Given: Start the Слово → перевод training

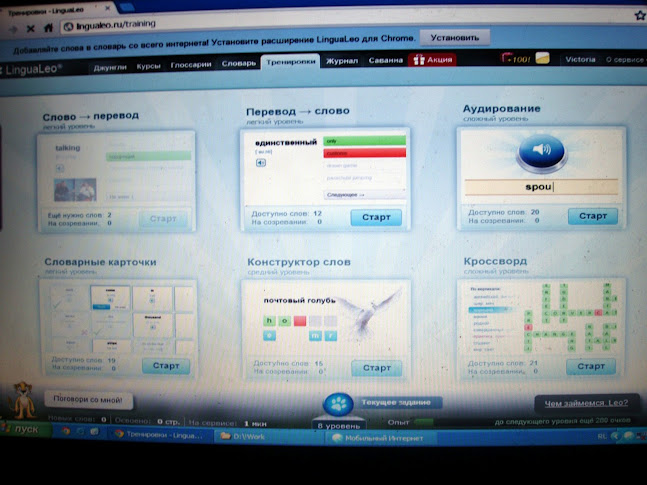Looking at the screenshot, I should pos(163,219).
